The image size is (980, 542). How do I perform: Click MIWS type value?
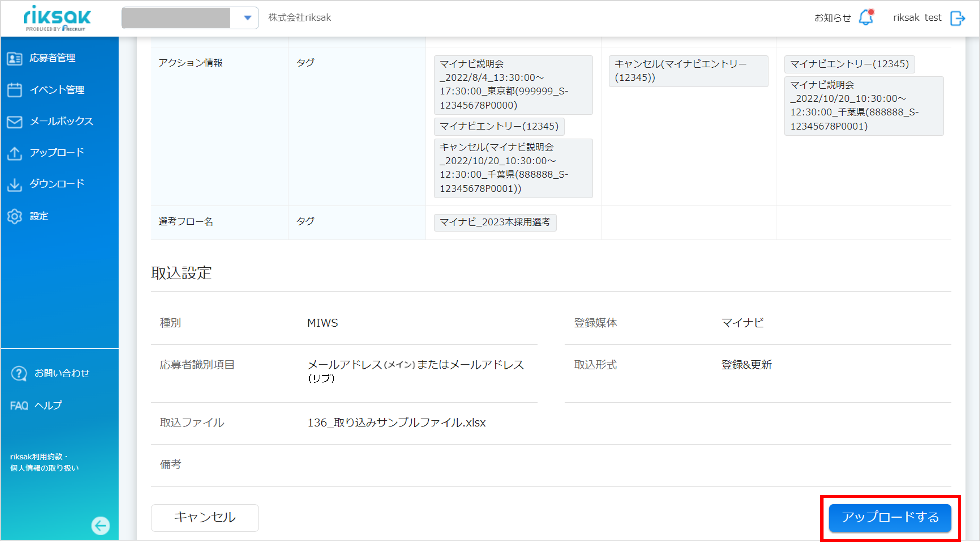click(x=322, y=323)
